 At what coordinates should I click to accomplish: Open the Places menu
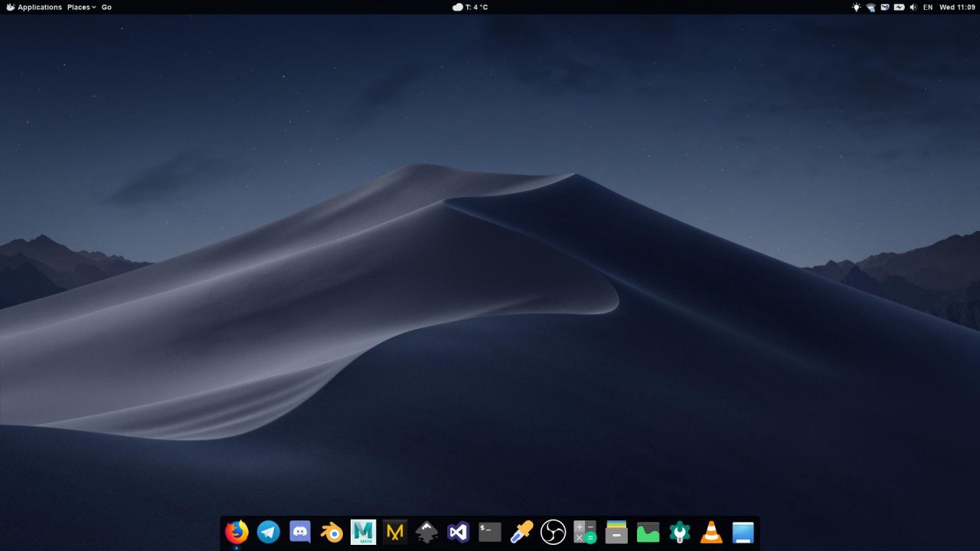81,7
